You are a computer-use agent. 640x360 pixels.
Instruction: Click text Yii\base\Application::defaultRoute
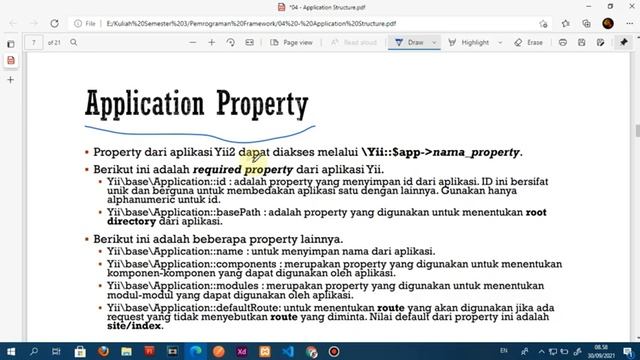[194, 308]
